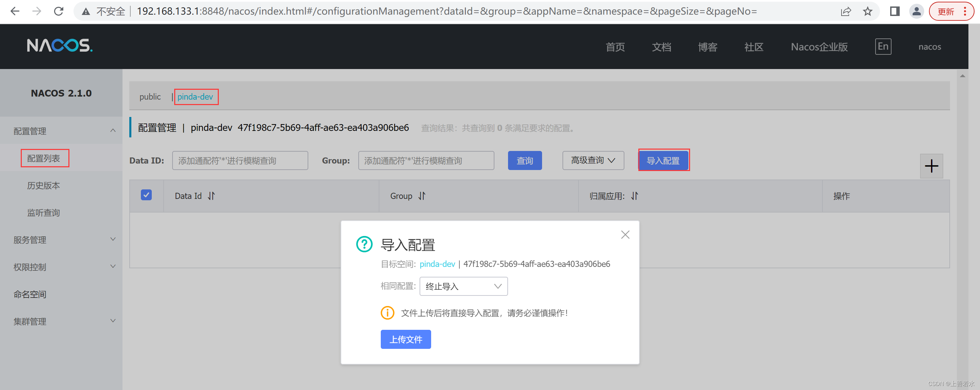Click the browser address bar URL

(x=447, y=12)
